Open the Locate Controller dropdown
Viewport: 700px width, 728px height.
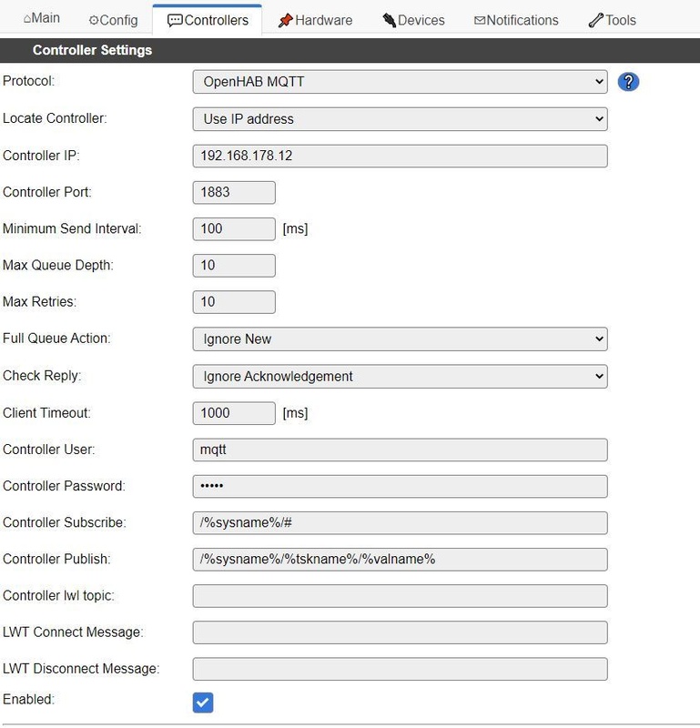coord(400,119)
